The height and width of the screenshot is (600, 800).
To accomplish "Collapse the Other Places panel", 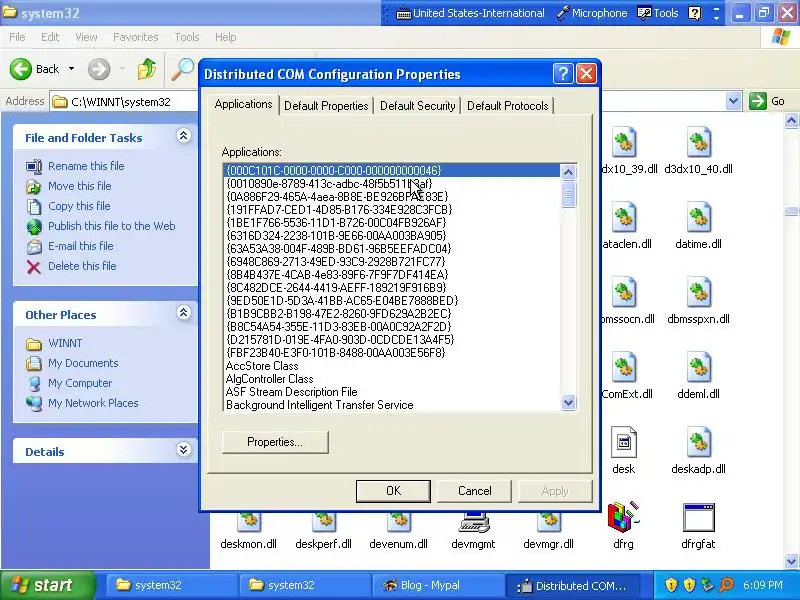I will [184, 313].
